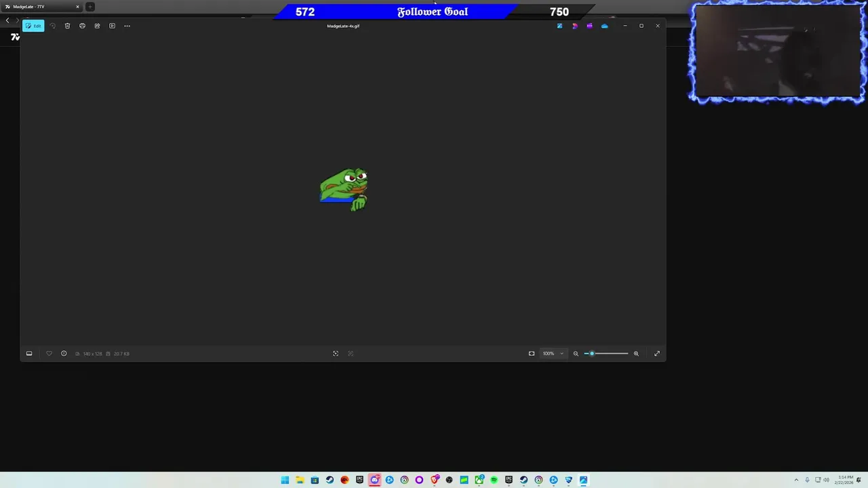The image size is (868, 488).
Task: Open Discord from the taskbar
Action: (x=374, y=480)
